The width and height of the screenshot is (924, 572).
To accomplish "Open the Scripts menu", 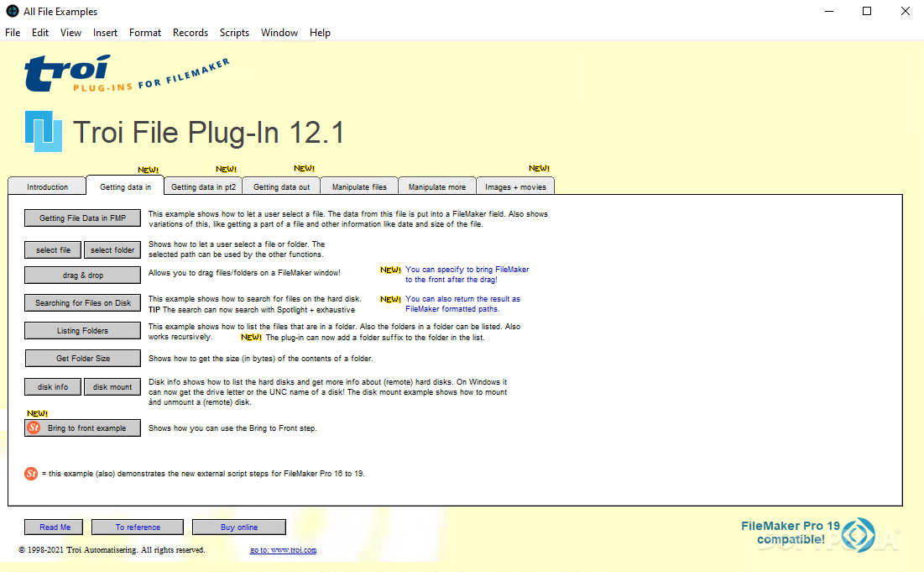I will pyautogui.click(x=234, y=33).
